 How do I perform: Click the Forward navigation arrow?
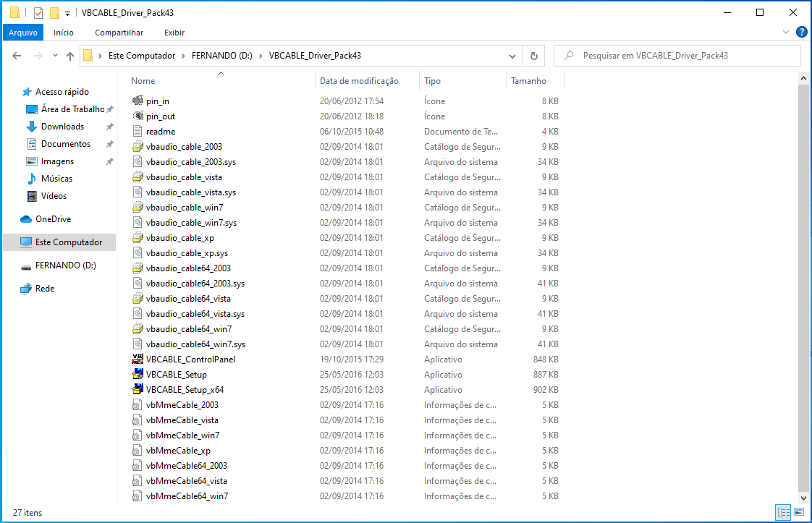[x=38, y=56]
